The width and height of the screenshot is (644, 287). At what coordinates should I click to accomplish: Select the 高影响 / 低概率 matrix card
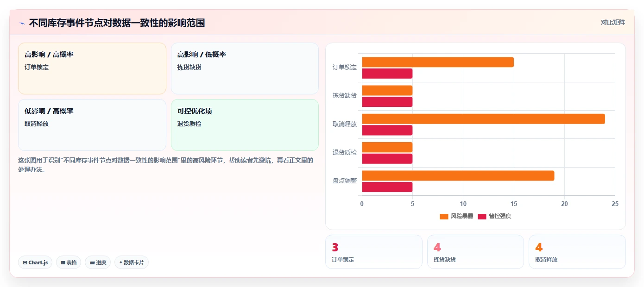pos(245,69)
